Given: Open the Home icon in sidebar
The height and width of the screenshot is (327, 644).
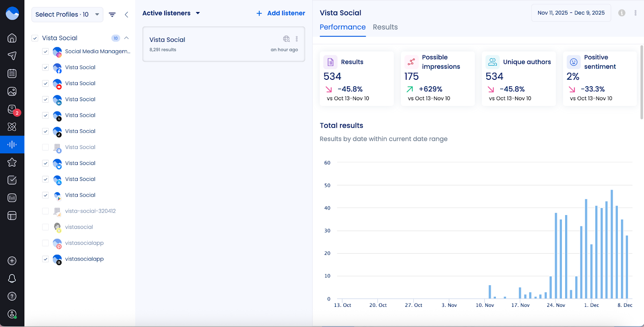Looking at the screenshot, I should (x=12, y=38).
